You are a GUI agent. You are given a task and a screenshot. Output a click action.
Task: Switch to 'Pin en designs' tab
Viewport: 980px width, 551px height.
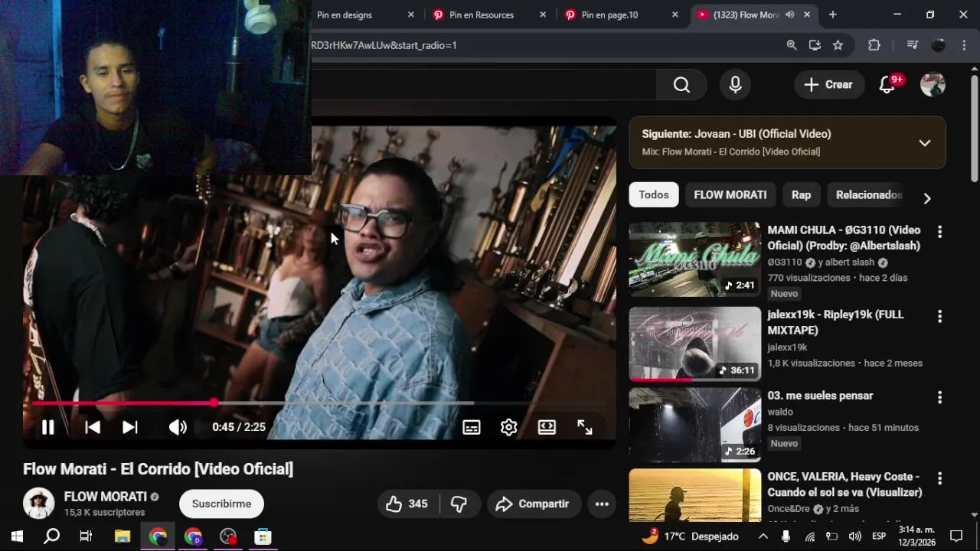point(345,15)
